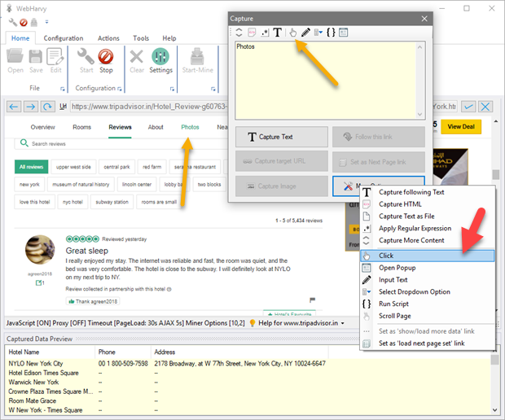
Task: Switch to the Configuration ribbon tab
Action: [63, 38]
